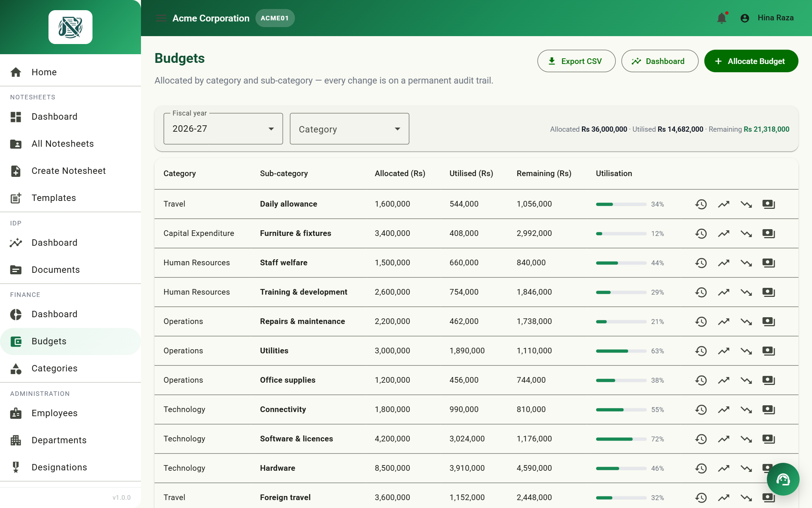The height and width of the screenshot is (508, 812).
Task: Click Utilities utilisation progress bar
Action: pos(621,351)
